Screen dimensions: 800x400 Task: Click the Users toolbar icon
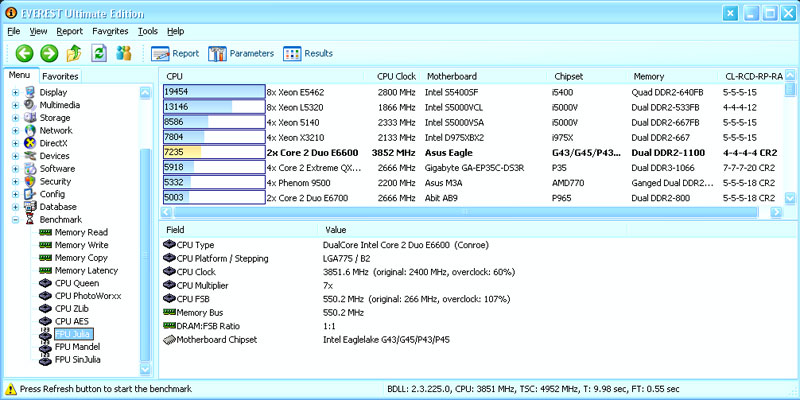point(123,53)
